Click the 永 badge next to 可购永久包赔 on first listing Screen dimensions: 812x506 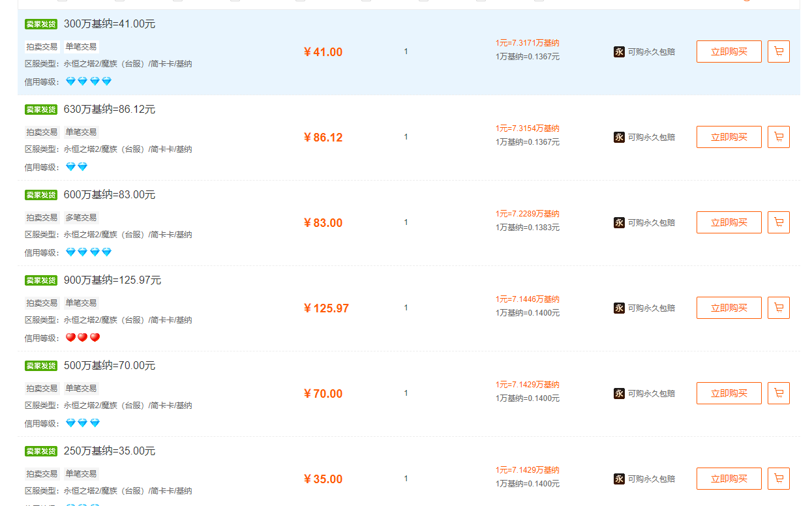(618, 51)
